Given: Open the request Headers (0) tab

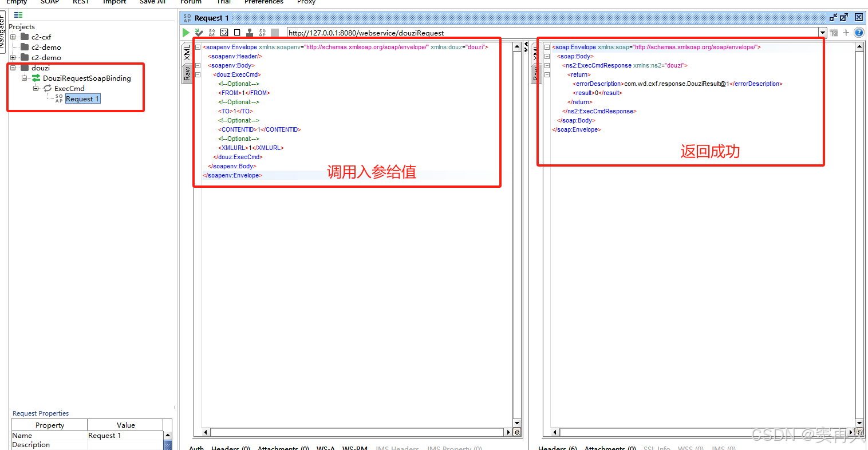Looking at the screenshot, I should pyautogui.click(x=231, y=447).
